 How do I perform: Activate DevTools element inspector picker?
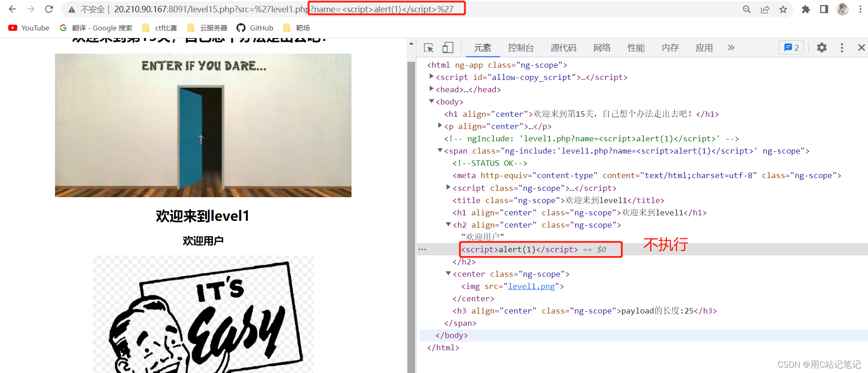click(429, 48)
